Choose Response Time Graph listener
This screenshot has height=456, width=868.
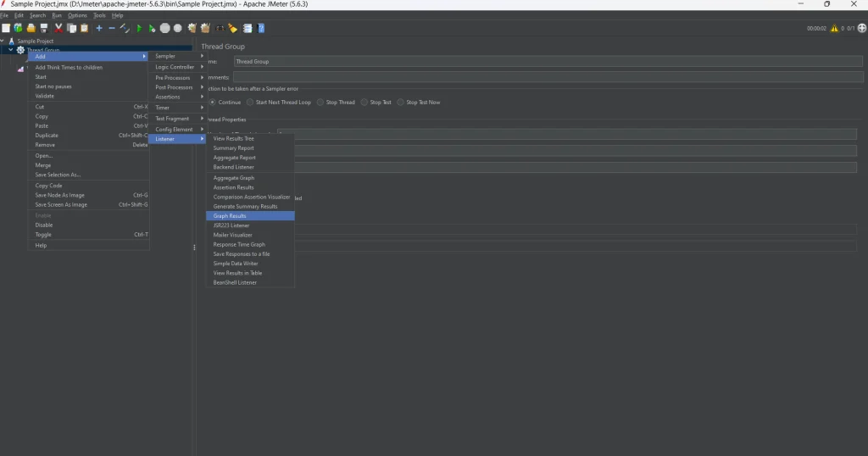pos(250,245)
